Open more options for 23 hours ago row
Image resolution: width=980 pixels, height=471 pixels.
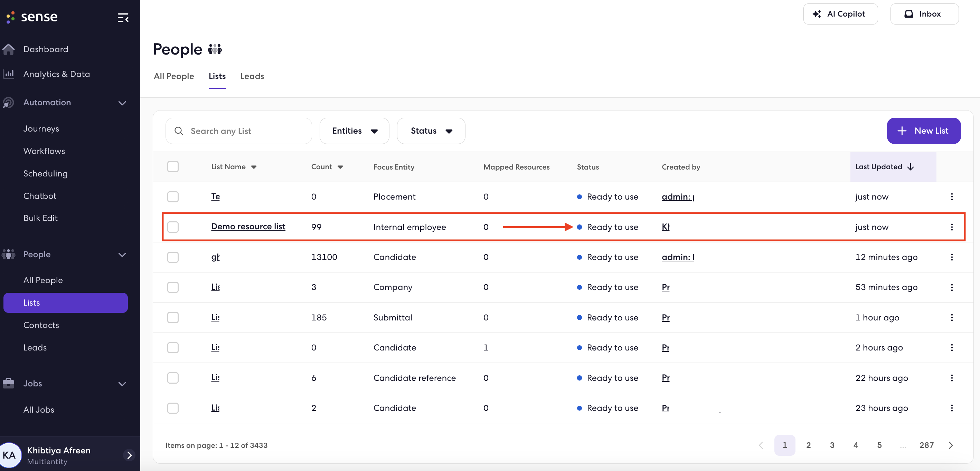[951, 408]
